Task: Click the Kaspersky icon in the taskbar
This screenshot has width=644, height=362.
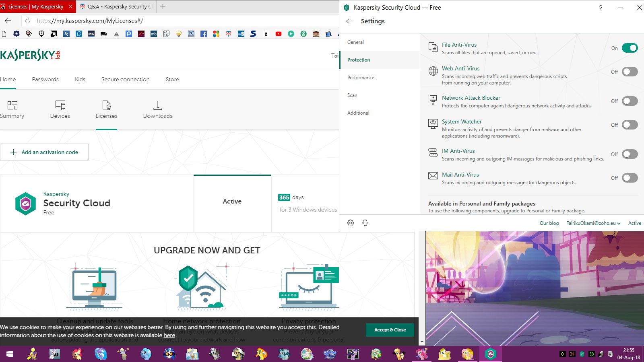Action: point(490,354)
